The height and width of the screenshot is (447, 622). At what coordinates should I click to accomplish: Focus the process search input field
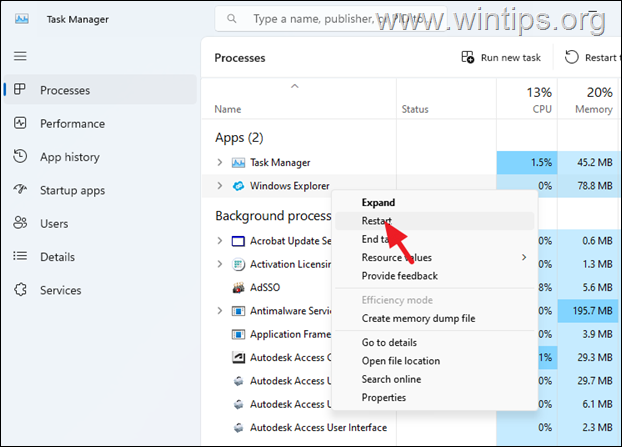331,19
